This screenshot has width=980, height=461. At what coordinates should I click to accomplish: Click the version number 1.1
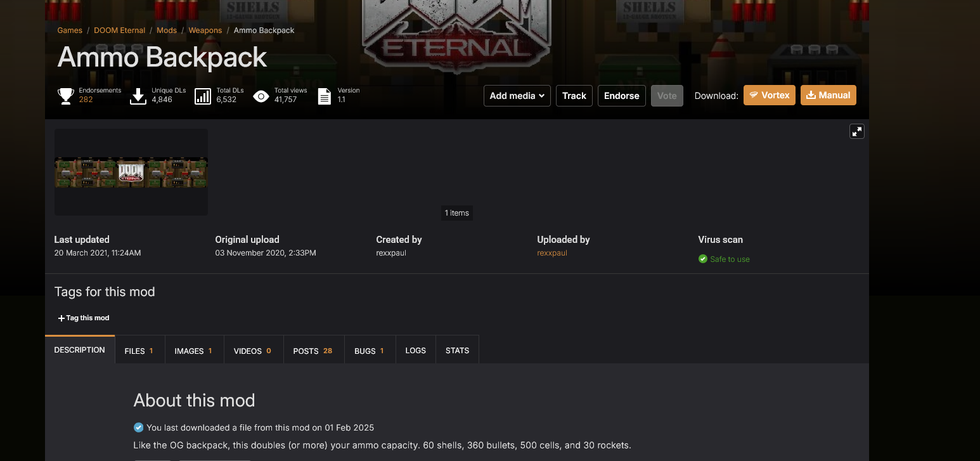tap(342, 100)
